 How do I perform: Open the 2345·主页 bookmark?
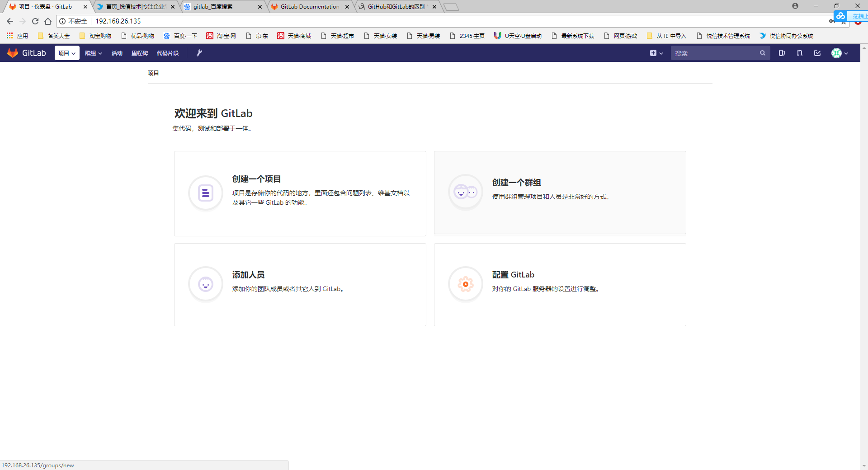[x=467, y=36]
